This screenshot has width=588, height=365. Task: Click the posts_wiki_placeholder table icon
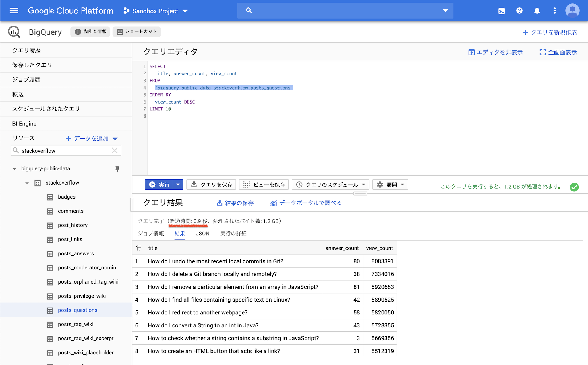pyautogui.click(x=50, y=353)
